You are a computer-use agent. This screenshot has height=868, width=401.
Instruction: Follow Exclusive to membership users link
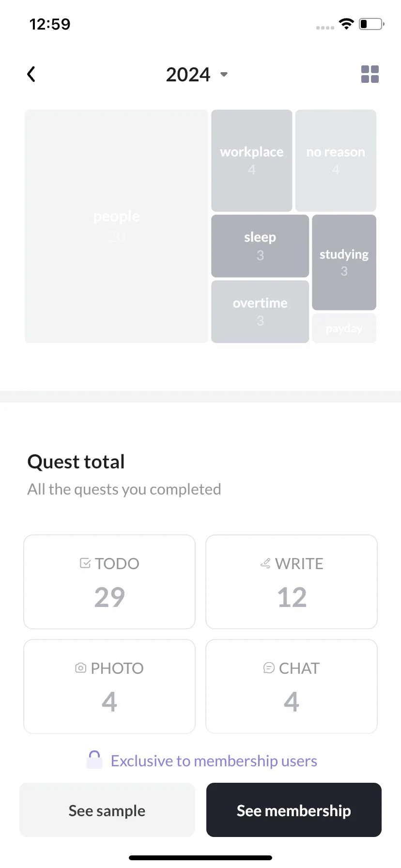pyautogui.click(x=214, y=761)
